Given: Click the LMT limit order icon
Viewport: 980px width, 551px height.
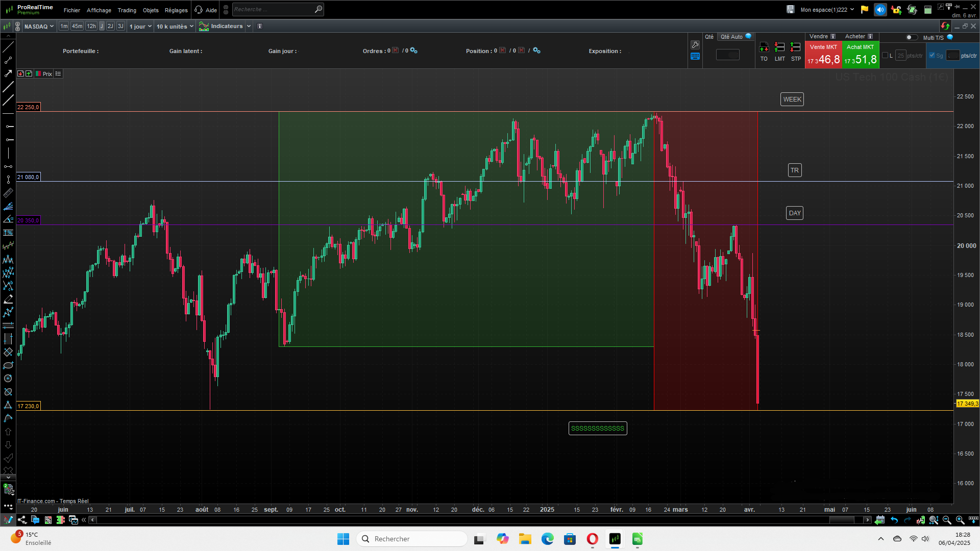Looking at the screenshot, I should tap(779, 47).
